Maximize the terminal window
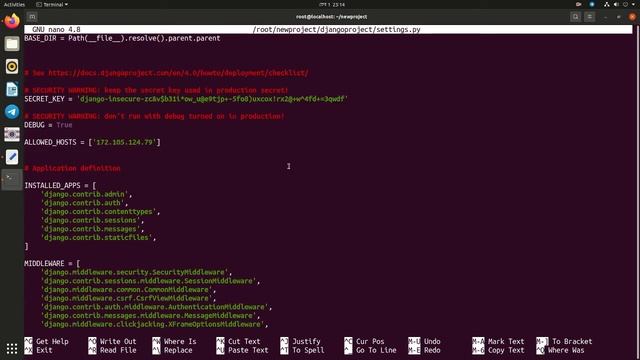This screenshot has width=640, height=360. (619, 17)
